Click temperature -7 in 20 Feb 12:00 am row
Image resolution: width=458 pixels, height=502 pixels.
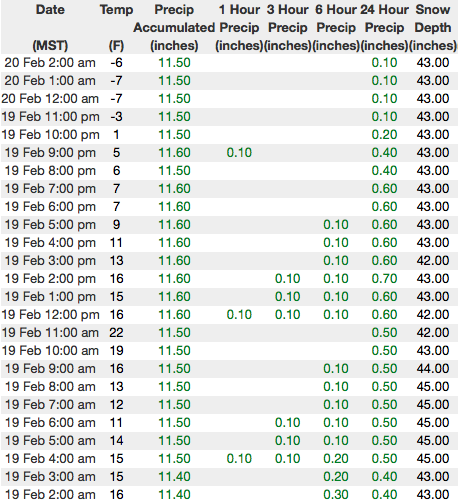pyautogui.click(x=116, y=99)
